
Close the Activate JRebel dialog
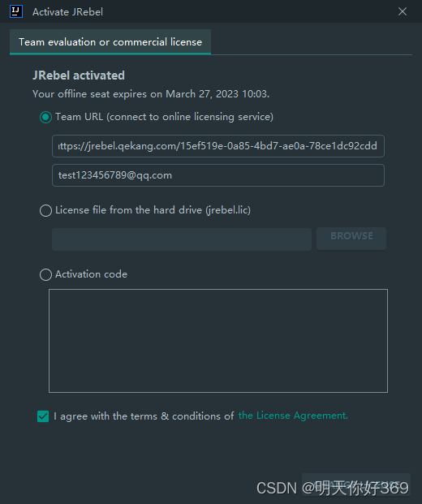[402, 11]
